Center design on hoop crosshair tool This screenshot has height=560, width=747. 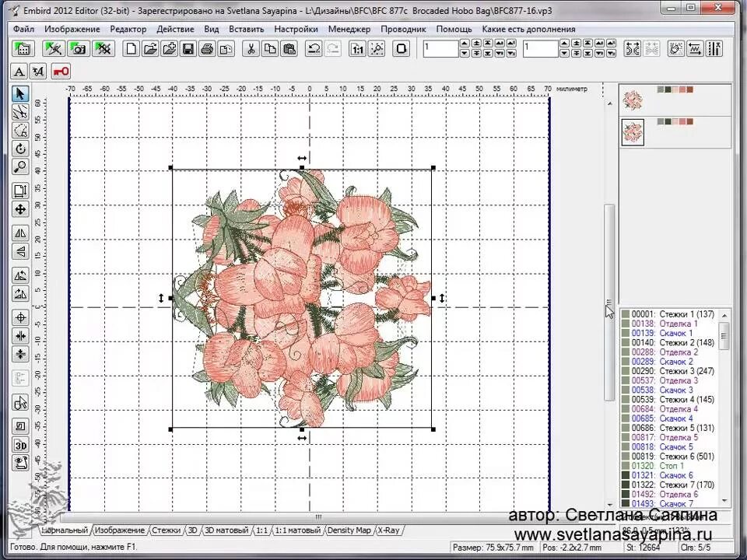[20, 317]
